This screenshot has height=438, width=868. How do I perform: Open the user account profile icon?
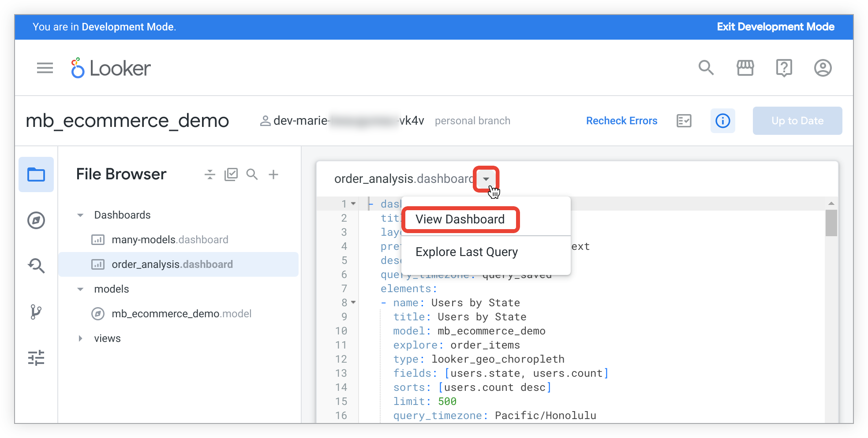point(823,68)
